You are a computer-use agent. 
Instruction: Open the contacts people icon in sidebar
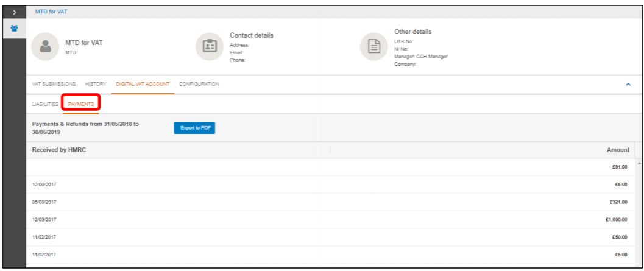pyautogui.click(x=15, y=29)
